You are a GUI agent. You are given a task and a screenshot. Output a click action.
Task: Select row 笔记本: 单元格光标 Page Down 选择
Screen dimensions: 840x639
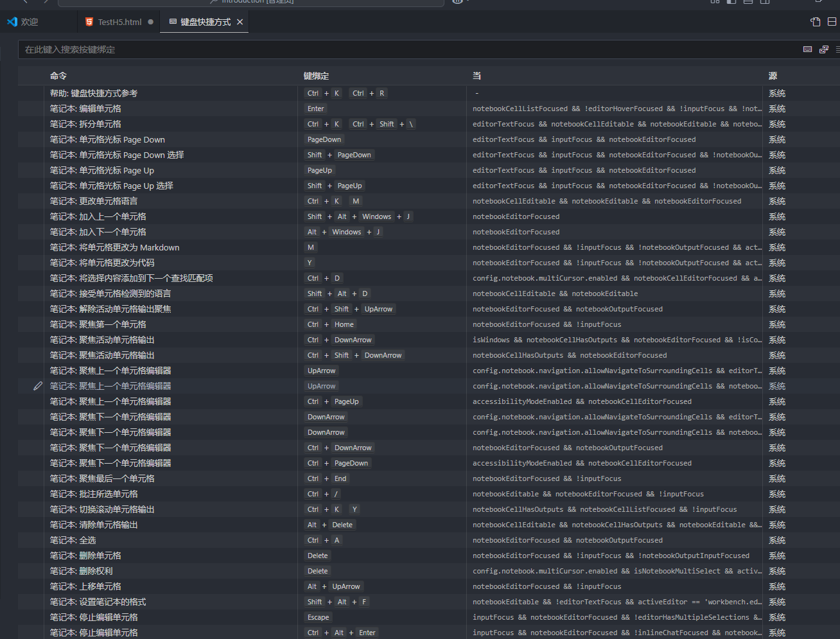[x=429, y=155]
